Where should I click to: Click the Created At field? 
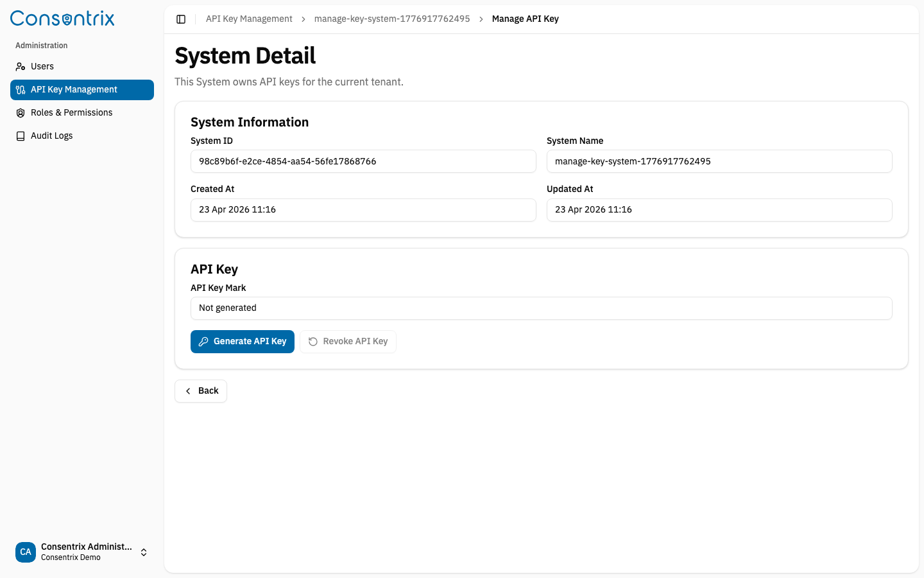pos(363,210)
